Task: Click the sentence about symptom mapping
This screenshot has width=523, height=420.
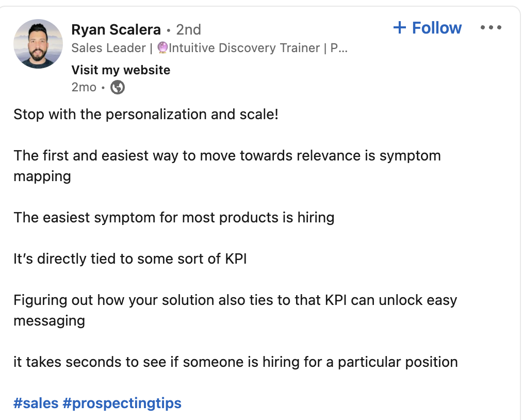Action: [227, 155]
